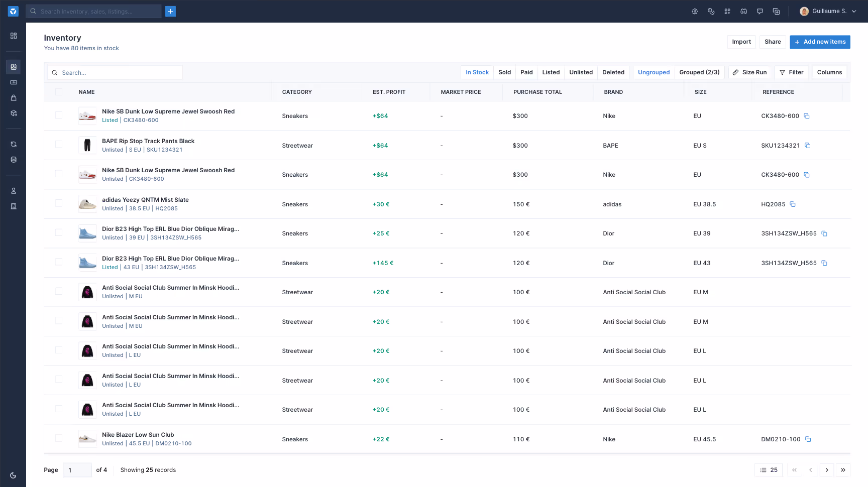The width and height of the screenshot is (868, 487).
Task: Open the Filter dropdown
Action: pos(791,72)
